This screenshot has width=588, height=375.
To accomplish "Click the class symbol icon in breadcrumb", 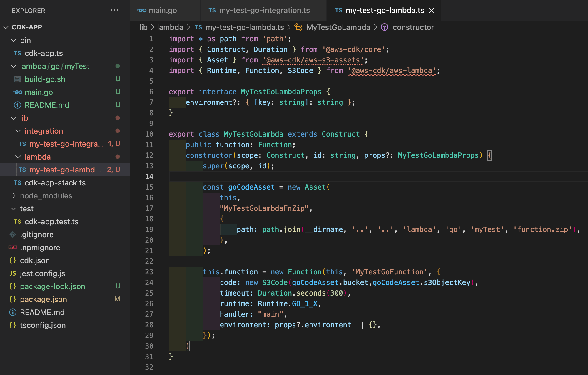I will (298, 27).
